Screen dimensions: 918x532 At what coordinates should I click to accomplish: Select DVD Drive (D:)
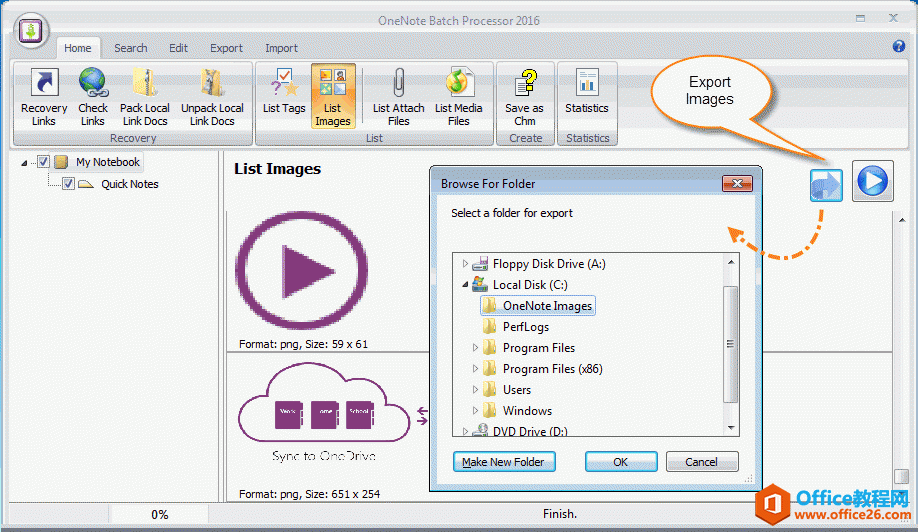[x=520, y=431]
